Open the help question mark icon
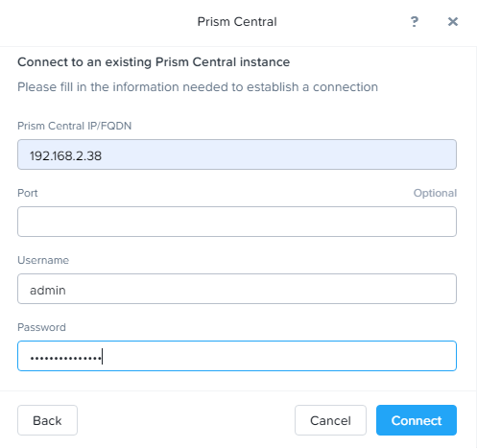 pyautogui.click(x=415, y=22)
